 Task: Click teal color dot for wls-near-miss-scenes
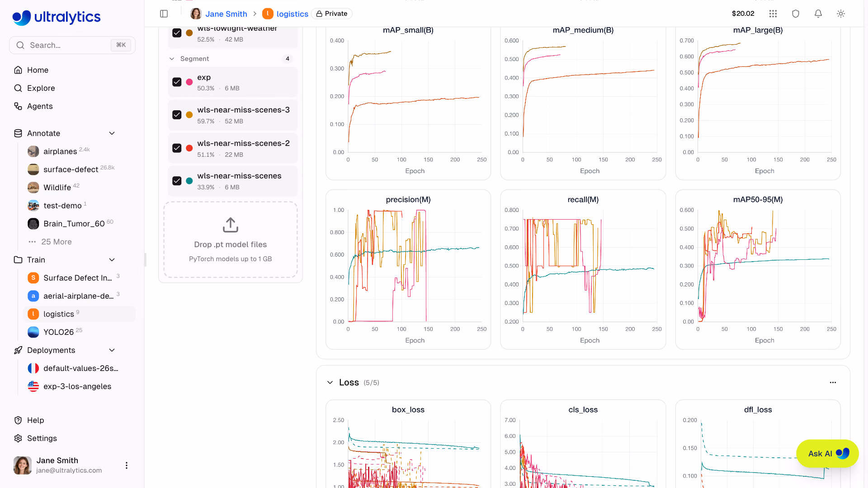pyautogui.click(x=189, y=181)
